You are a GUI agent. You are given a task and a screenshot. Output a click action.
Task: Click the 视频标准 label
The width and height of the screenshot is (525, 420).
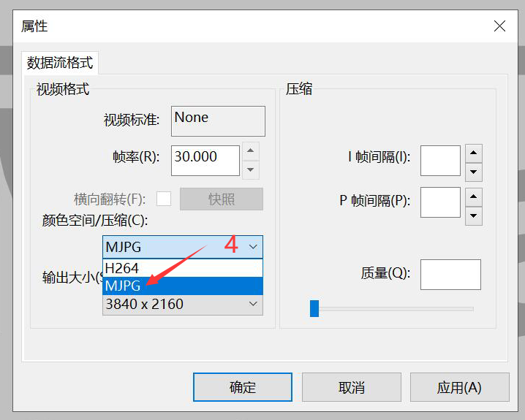(x=132, y=120)
